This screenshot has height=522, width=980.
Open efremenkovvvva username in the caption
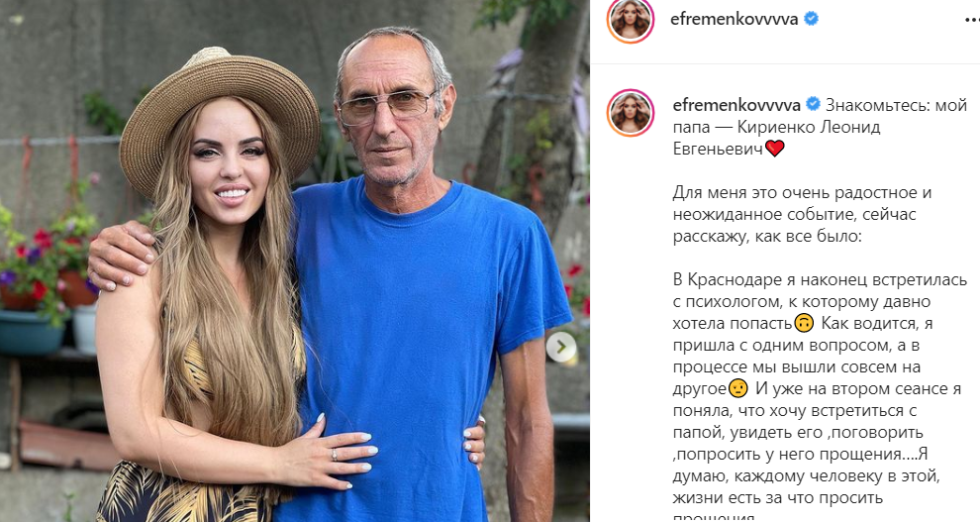point(736,104)
